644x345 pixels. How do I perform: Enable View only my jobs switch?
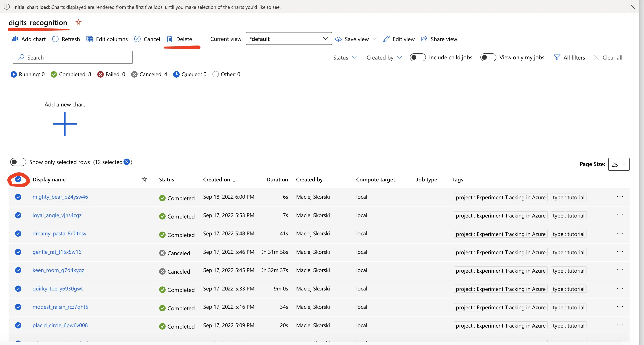[488, 57]
